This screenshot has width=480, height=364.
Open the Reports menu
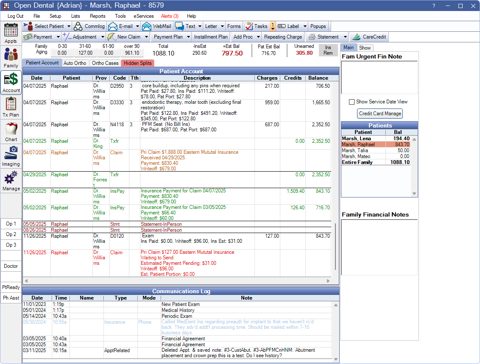(97, 16)
